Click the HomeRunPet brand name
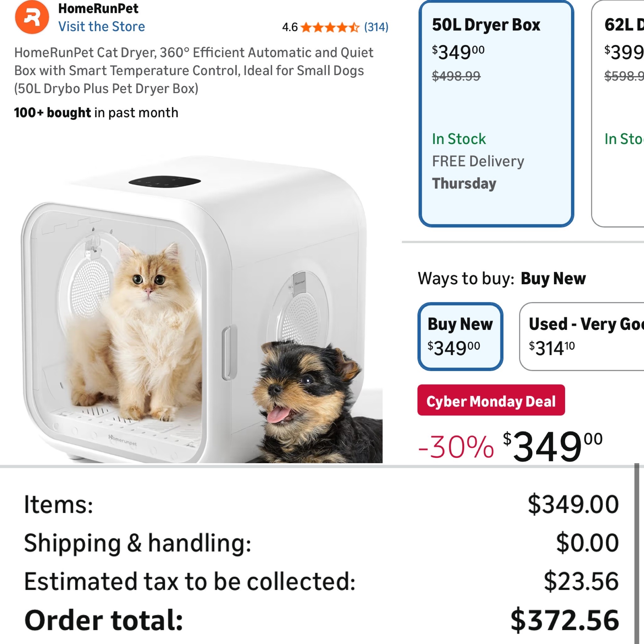The image size is (644, 644). click(98, 9)
